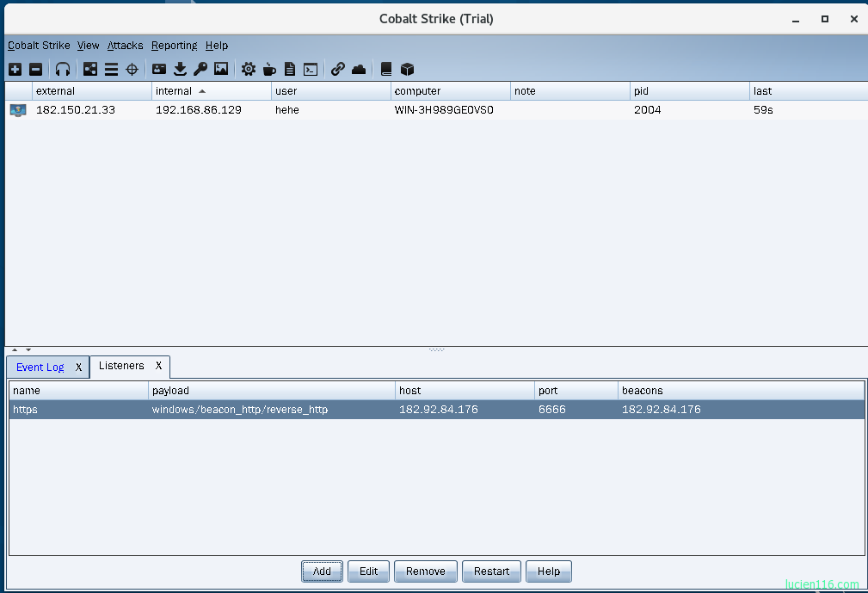Sort listeners by payload column header
This screenshot has width=868, height=593.
pyautogui.click(x=272, y=391)
